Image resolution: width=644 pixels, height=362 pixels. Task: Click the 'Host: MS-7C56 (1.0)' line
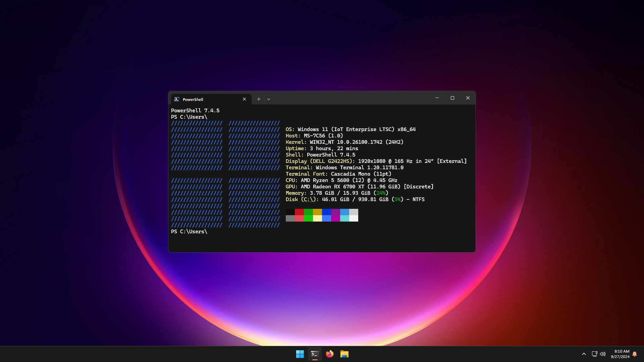314,136
